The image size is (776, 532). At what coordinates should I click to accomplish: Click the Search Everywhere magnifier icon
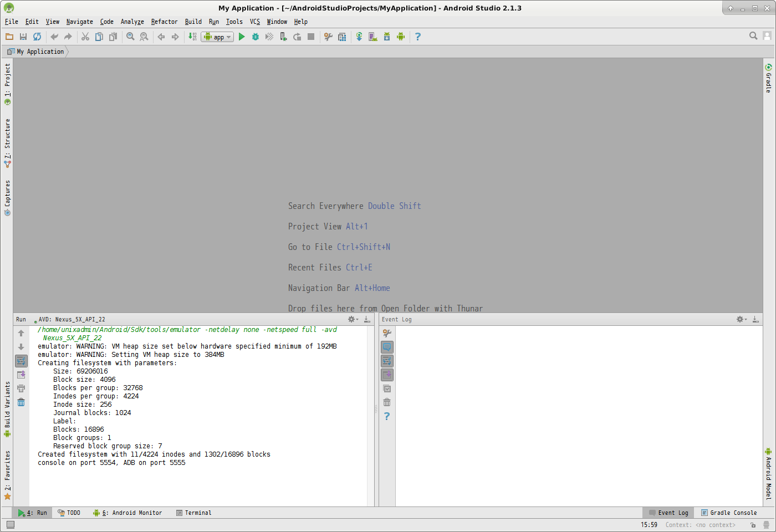point(753,36)
